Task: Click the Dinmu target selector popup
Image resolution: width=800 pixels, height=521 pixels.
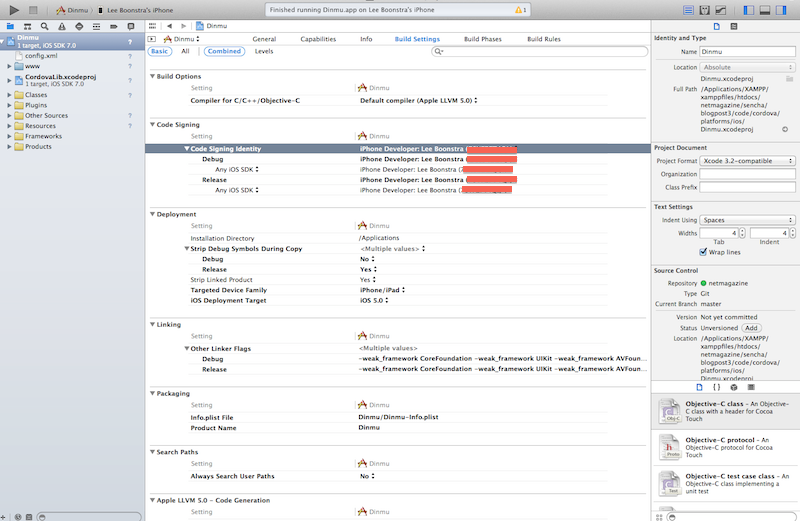Action: pyautogui.click(x=182, y=39)
